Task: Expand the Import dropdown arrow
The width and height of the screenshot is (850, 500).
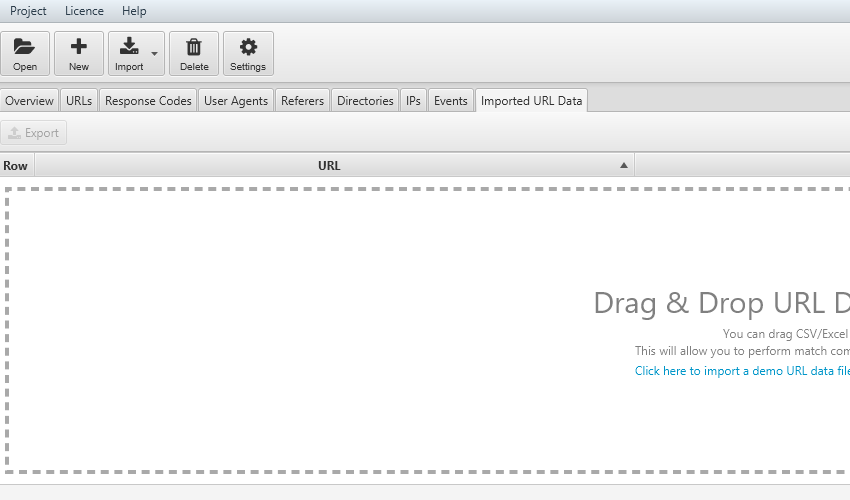Action: click(154, 53)
